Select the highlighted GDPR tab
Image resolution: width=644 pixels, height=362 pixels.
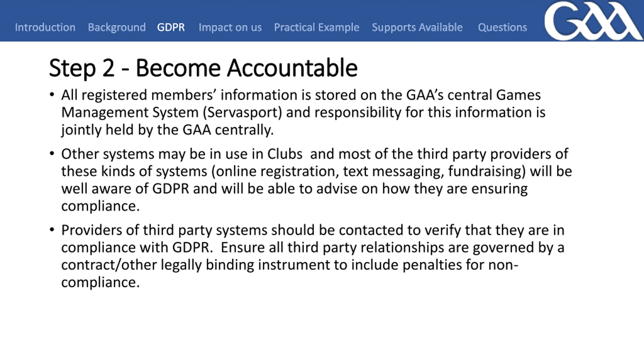171,27
